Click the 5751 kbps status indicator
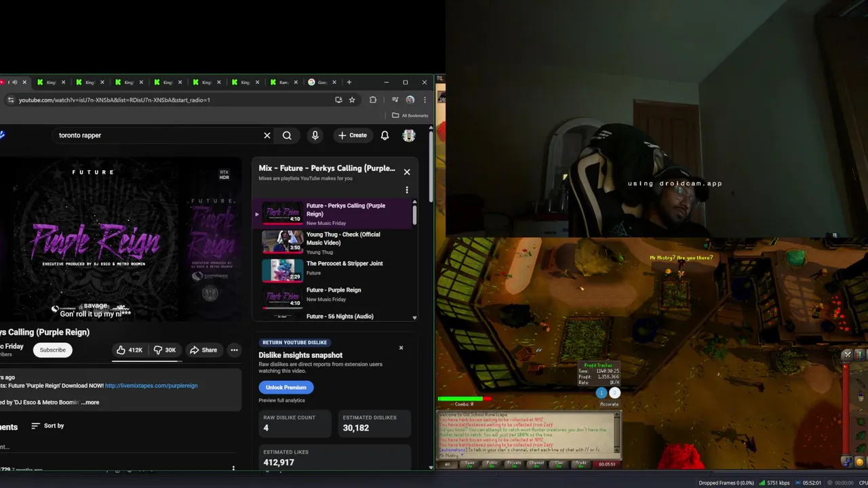Screen dimensions: 868x488 (774, 483)
